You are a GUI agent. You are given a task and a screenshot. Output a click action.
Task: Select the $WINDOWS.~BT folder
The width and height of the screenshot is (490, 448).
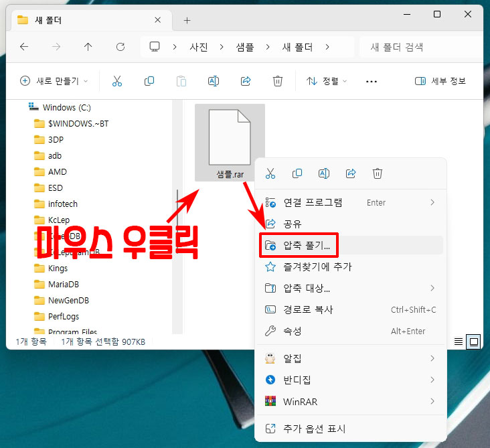coord(71,123)
